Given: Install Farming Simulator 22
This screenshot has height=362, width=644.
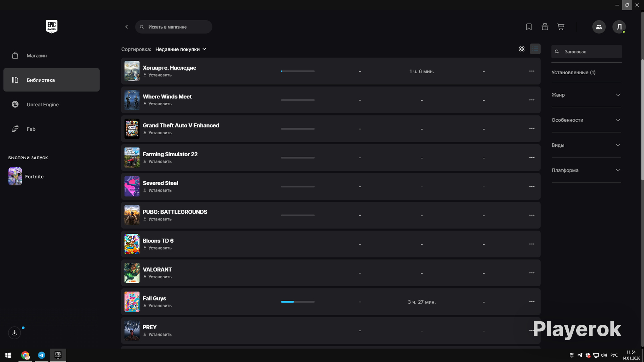Looking at the screenshot, I should (x=158, y=161).
